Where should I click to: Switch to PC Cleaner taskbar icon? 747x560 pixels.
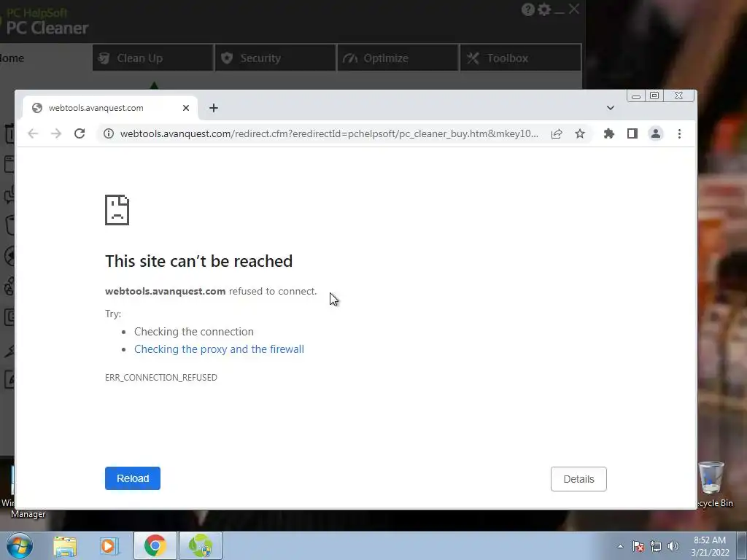pos(201,545)
